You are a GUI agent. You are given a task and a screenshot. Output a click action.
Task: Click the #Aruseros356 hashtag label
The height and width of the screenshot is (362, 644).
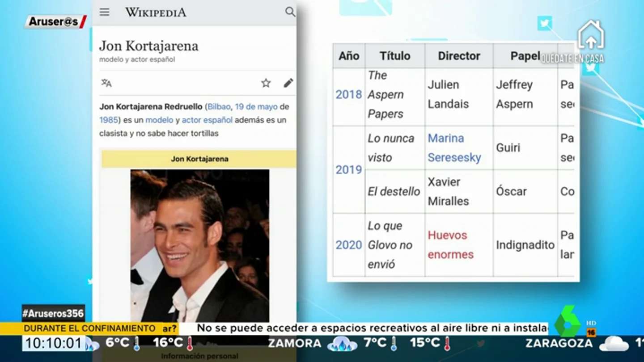pyautogui.click(x=53, y=313)
